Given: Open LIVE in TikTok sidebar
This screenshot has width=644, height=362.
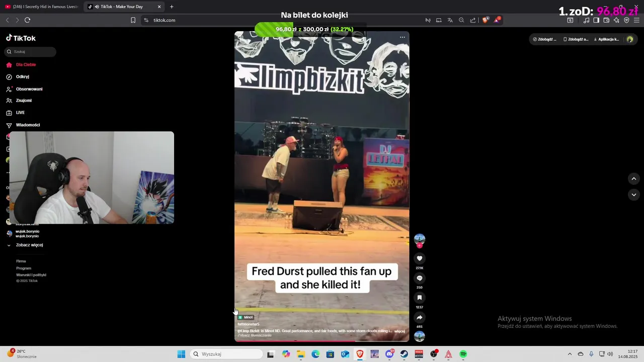Looking at the screenshot, I should (x=16, y=113).
